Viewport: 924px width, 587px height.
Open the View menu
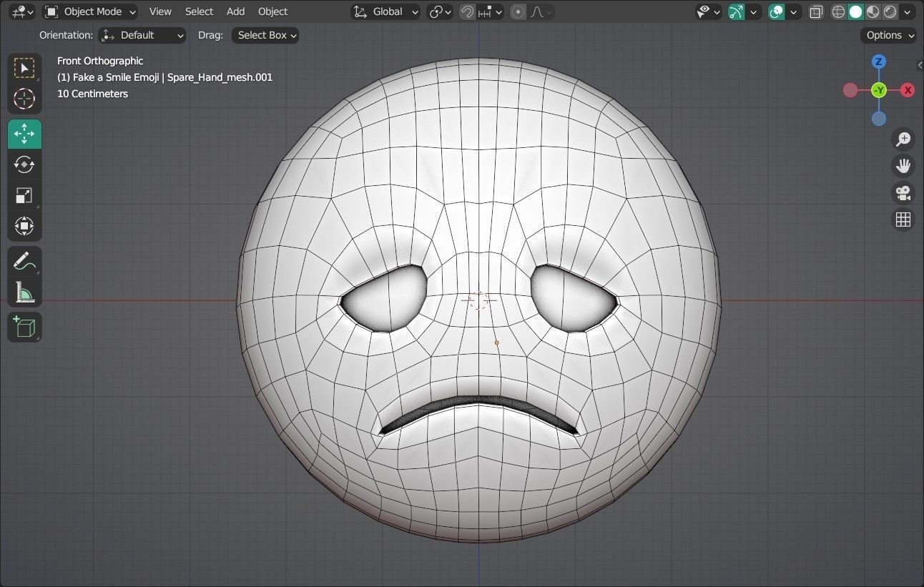point(159,11)
